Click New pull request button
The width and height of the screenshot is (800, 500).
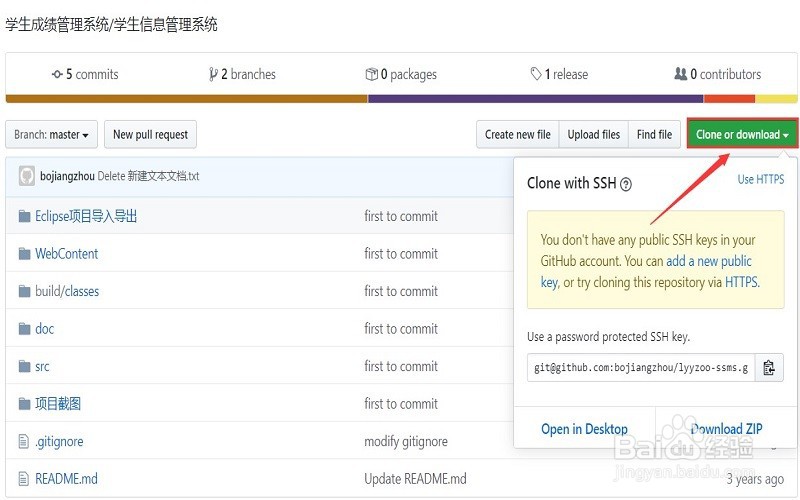[x=151, y=135]
